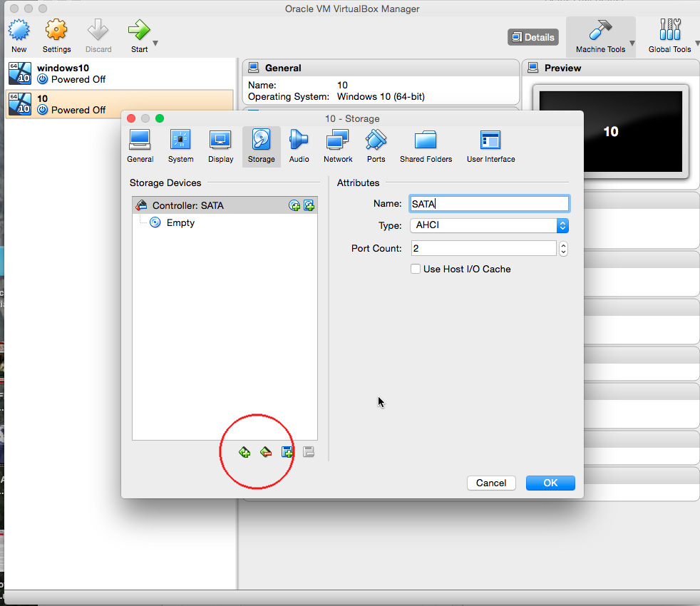Add optical drive to SATA controller

tap(294, 205)
